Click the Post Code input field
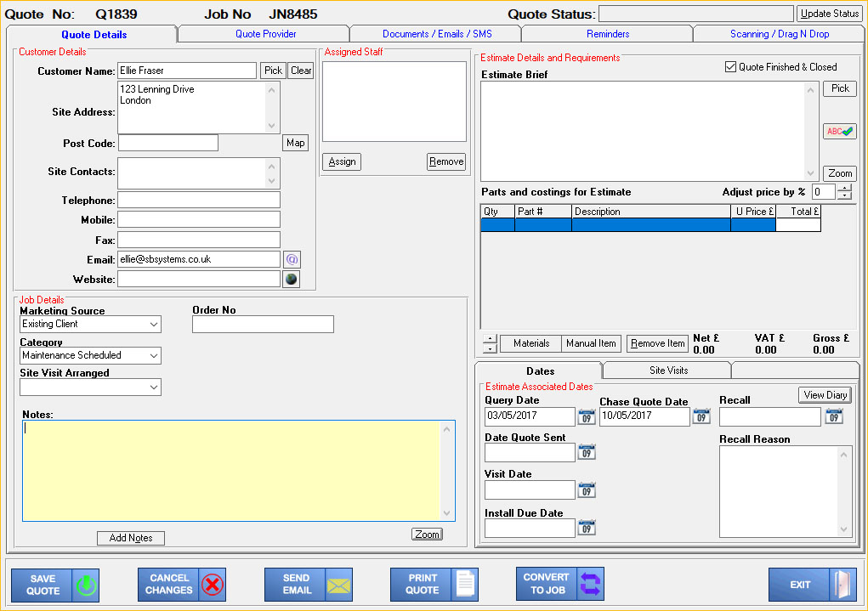Viewport: 868px width, 611px height. (168, 143)
